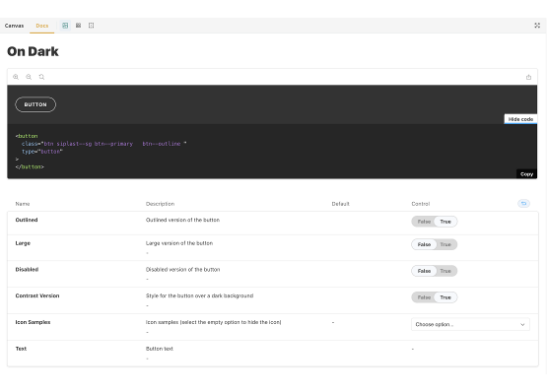
Task: Copy the code snippet
Action: 526,174
